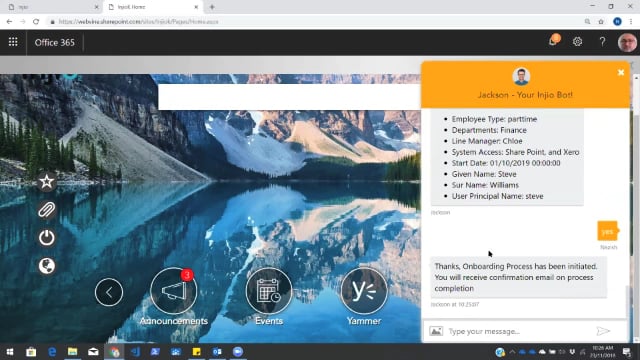Click the send message arrow
The width and height of the screenshot is (640, 360).
[603, 331]
